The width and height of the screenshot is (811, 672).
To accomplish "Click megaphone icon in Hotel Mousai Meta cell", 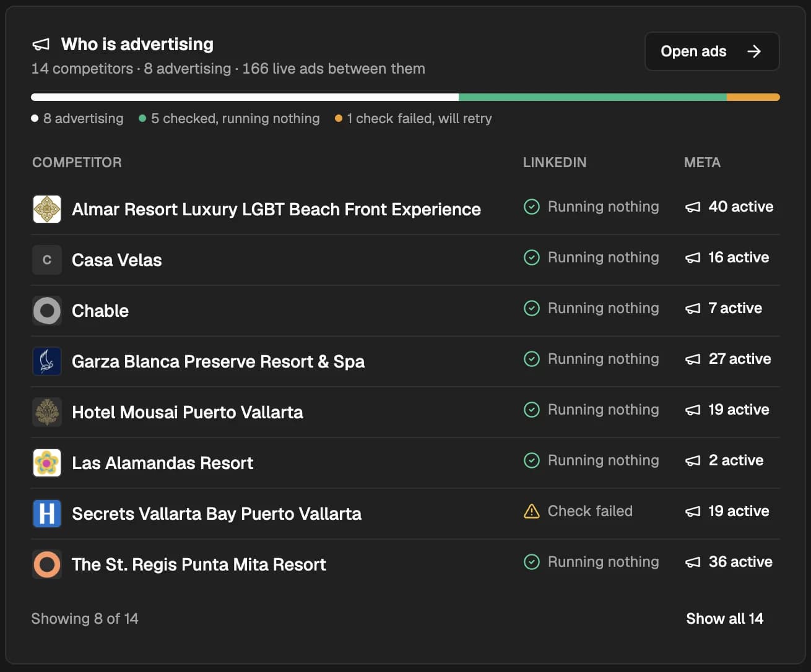I will pos(693,410).
